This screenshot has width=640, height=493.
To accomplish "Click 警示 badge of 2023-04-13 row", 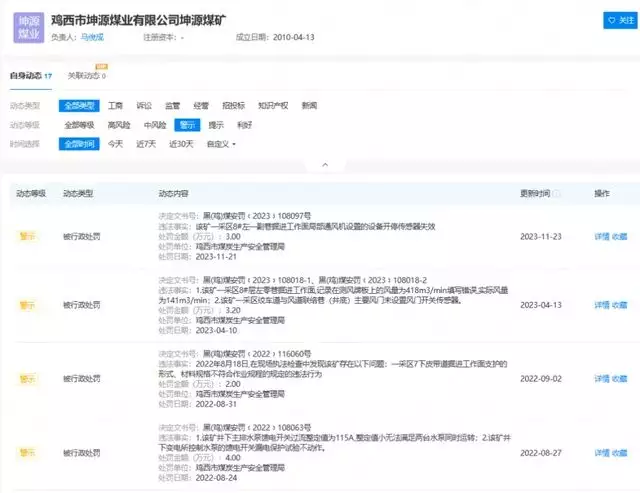I will tap(27, 305).
